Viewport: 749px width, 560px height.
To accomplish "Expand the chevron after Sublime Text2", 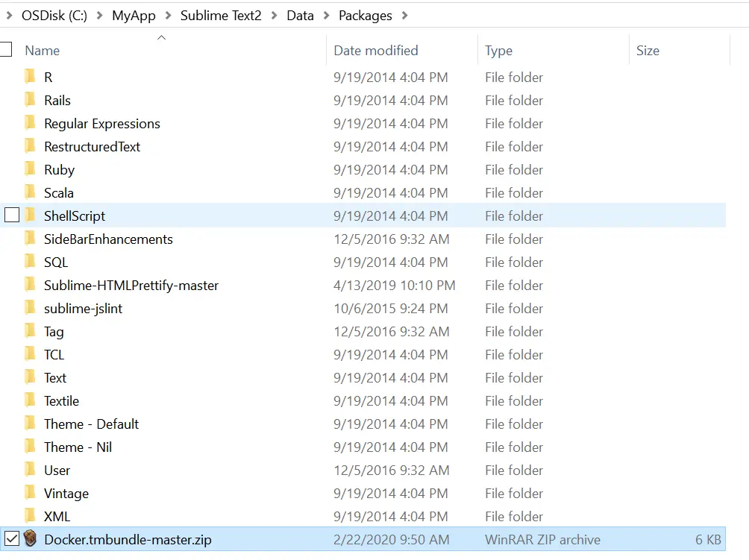I will click(x=275, y=15).
